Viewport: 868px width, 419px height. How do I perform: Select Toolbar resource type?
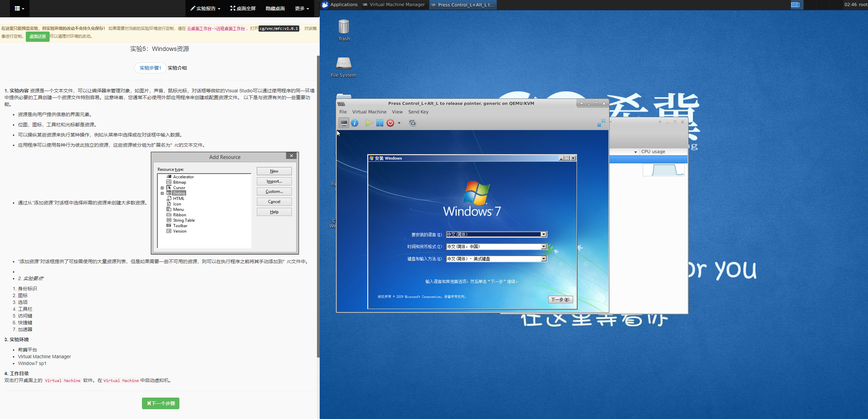[x=180, y=226]
